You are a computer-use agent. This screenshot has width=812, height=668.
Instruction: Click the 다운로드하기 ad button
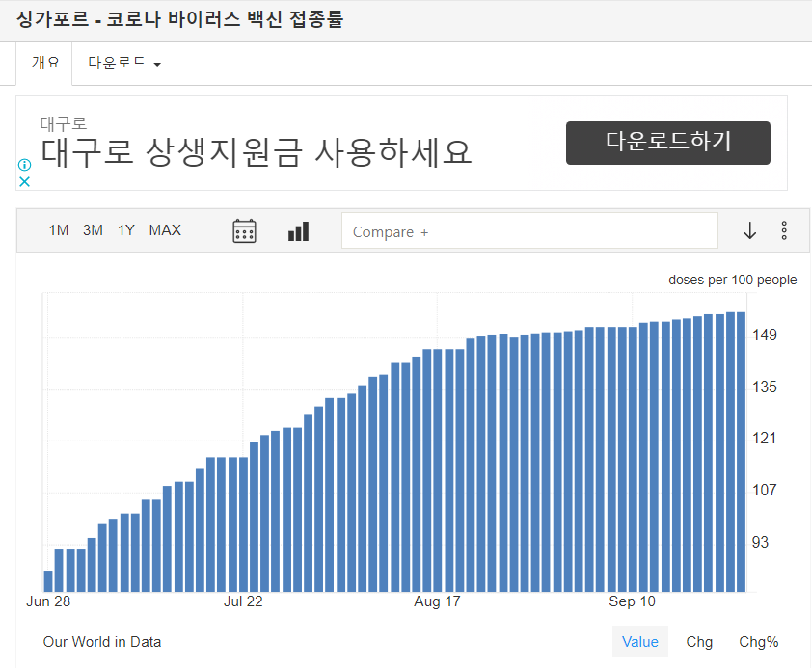(x=667, y=143)
